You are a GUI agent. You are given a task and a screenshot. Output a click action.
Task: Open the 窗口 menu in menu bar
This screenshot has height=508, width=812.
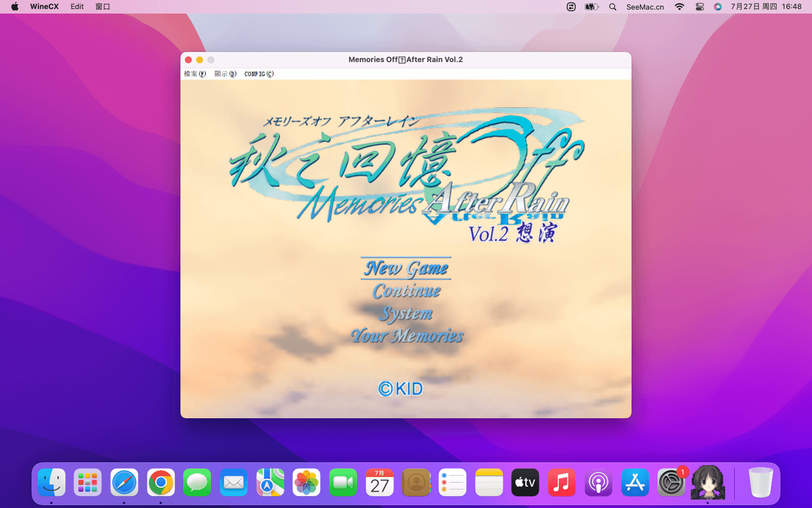click(103, 7)
